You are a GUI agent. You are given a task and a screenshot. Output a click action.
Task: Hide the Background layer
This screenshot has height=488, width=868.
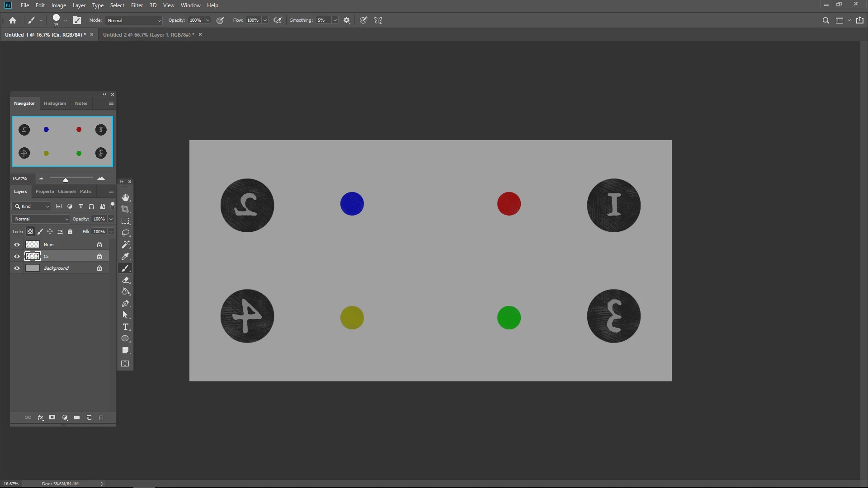pos(17,268)
